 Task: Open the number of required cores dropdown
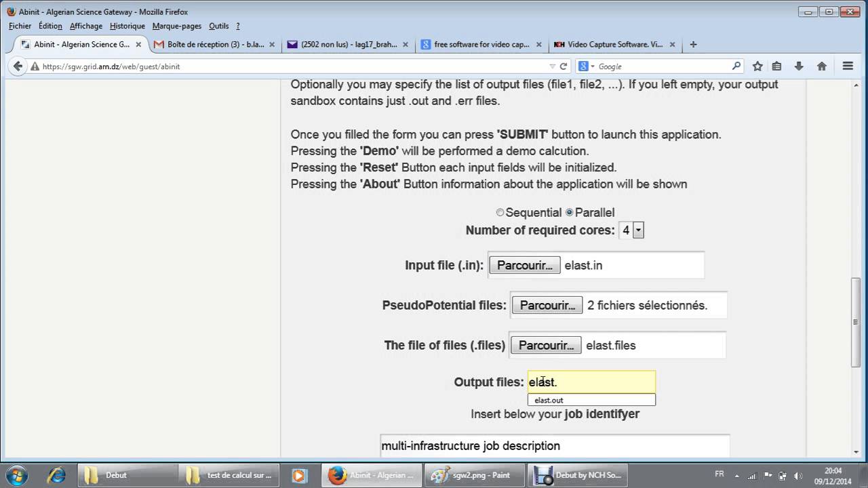[631, 230]
